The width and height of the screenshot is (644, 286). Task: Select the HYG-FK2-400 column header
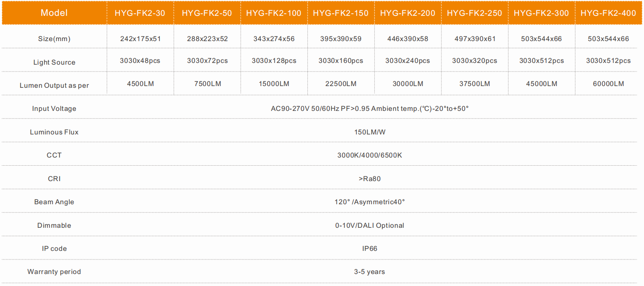pos(608,13)
